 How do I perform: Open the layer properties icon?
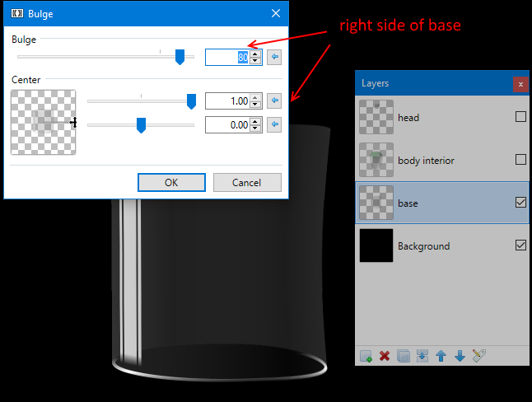[x=478, y=356]
